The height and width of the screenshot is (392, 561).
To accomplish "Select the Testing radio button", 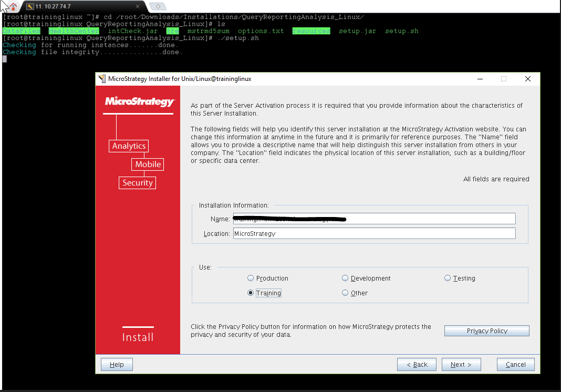I will click(448, 278).
